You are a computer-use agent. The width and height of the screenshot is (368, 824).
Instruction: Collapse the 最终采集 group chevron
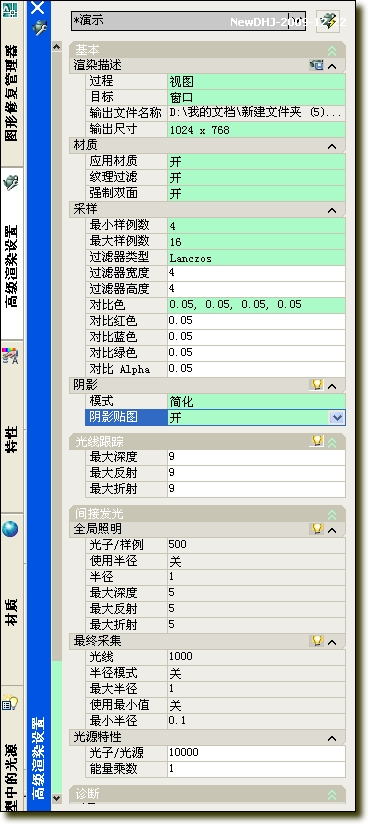(x=332, y=642)
